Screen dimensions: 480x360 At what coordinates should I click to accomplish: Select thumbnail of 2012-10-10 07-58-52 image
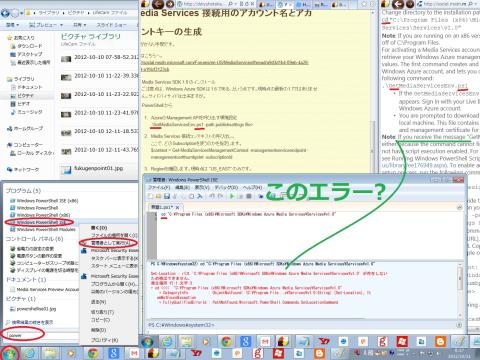pyautogui.click(x=66, y=59)
